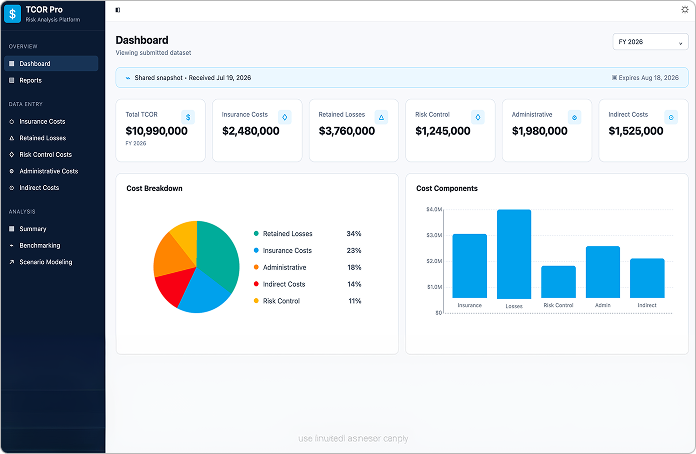Viewport: 696px width, 454px height.
Task: Click the $10,990,000 Total TCOR value
Action: pos(157,131)
